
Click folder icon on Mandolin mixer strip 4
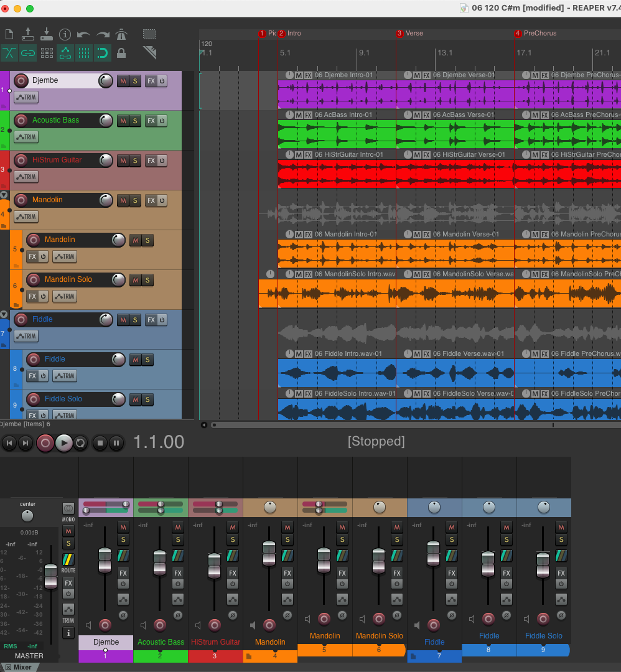click(248, 656)
